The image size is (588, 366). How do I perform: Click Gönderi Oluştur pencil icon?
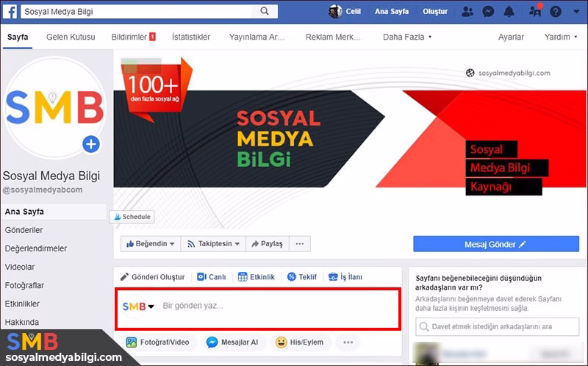(124, 277)
